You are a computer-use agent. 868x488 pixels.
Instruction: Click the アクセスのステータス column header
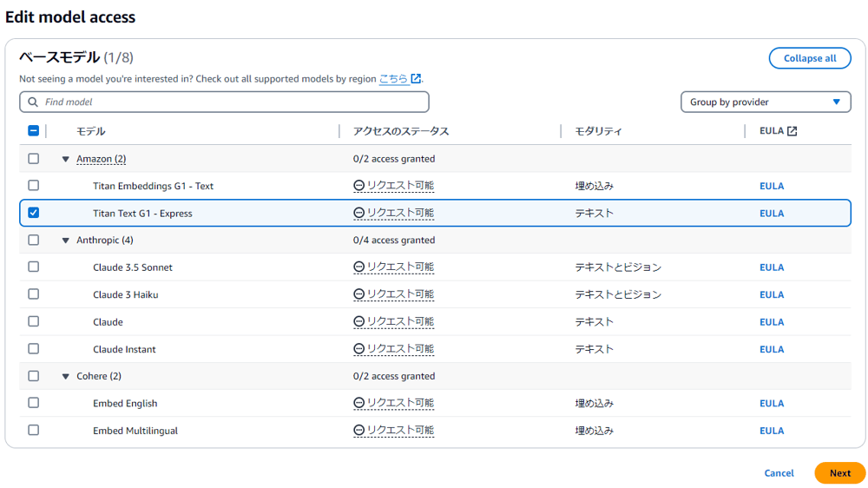[x=401, y=131]
